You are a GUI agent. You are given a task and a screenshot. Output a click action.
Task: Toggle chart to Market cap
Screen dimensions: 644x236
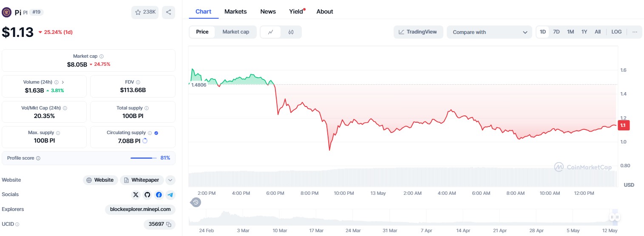point(235,32)
